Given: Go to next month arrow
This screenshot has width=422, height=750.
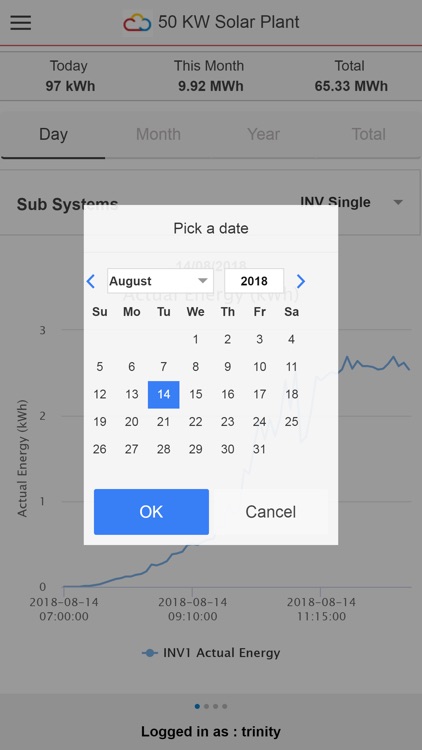Looking at the screenshot, I should click(300, 281).
